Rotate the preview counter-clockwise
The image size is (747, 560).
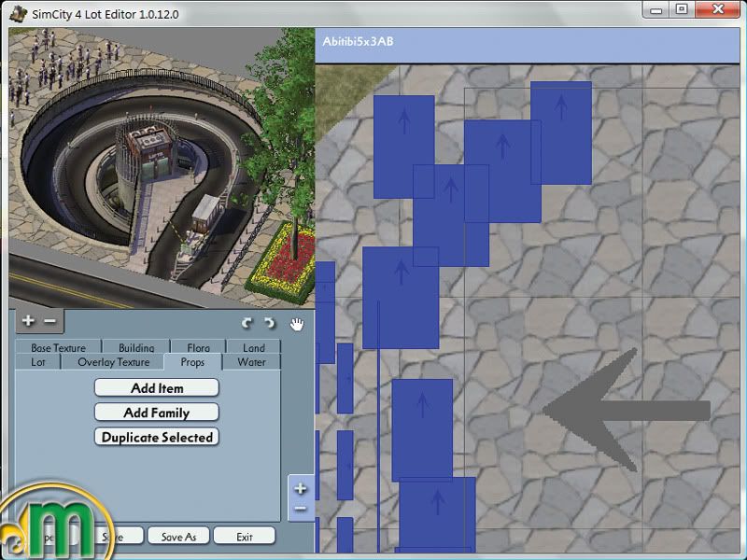247,323
